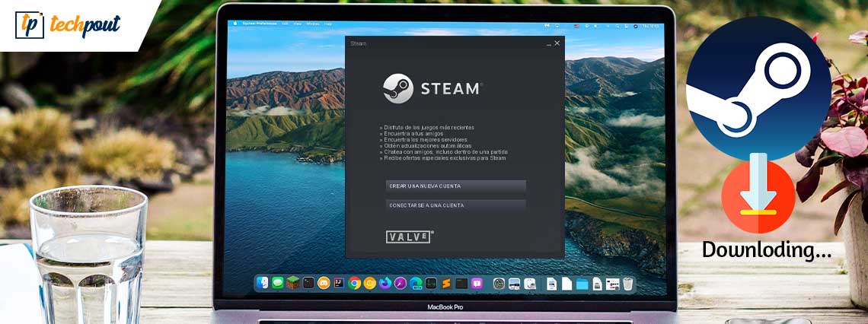This screenshot has height=324, width=868.
Task: Open Finder from the dock
Action: coord(263,283)
